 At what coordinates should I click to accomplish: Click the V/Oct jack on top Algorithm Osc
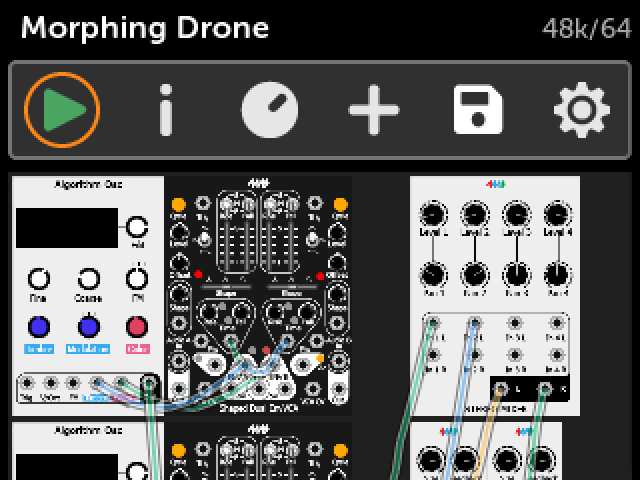51,383
